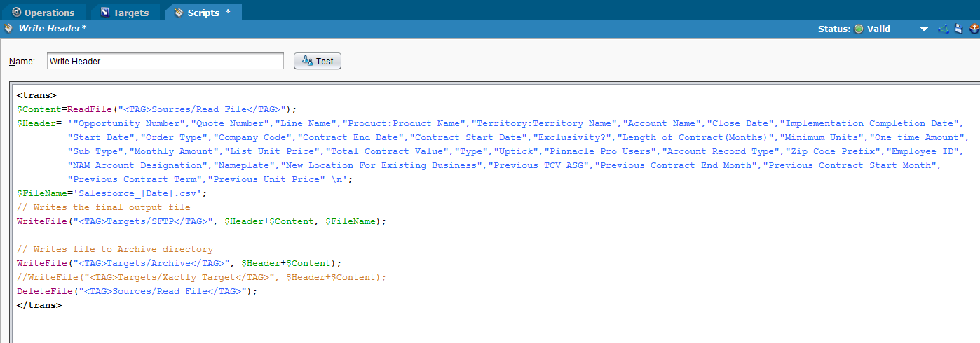Click the WriteFile Targets/SFTP line

[x=202, y=221]
